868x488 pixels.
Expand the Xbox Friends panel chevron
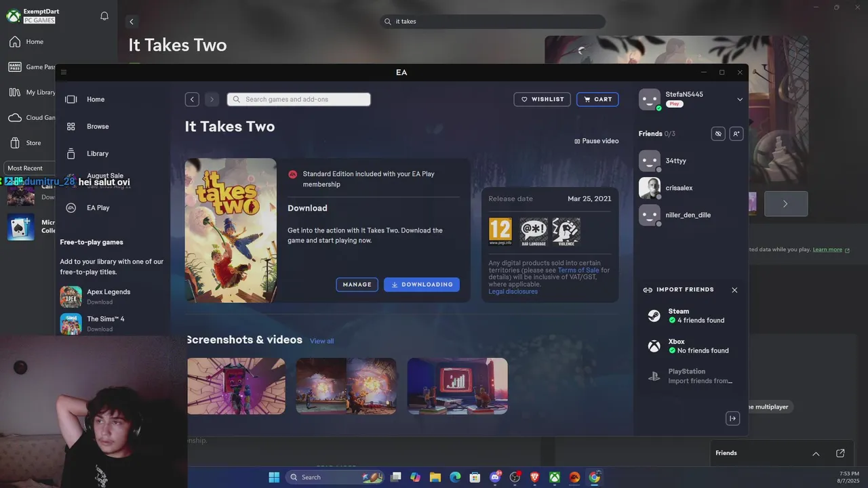[816, 453]
